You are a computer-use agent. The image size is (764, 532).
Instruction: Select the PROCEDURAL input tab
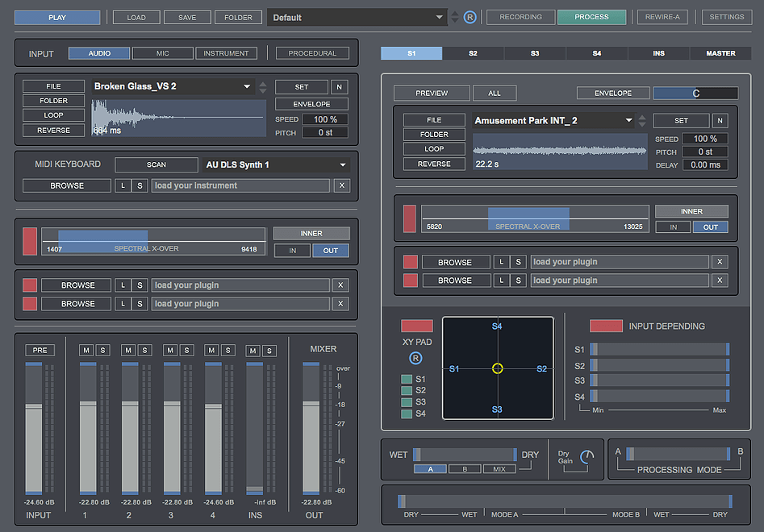[312, 52]
